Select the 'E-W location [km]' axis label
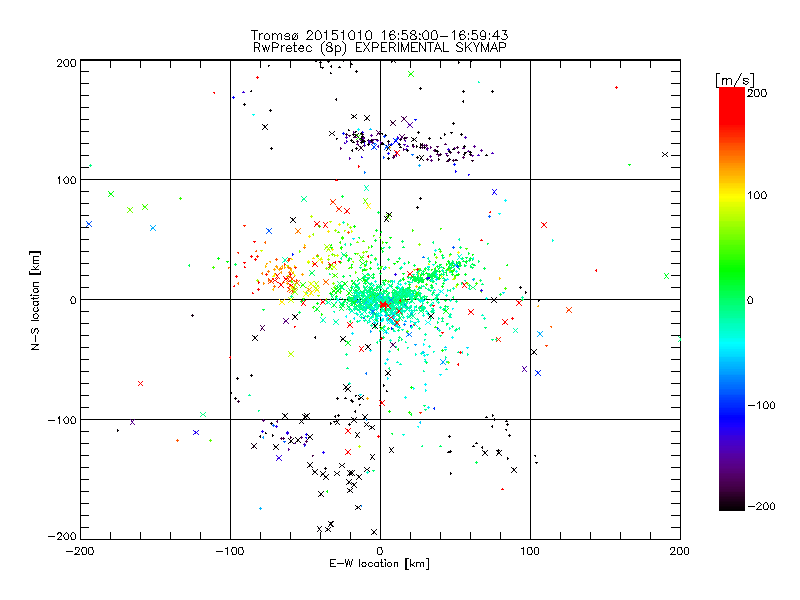The height and width of the screenshot is (600, 800). [x=379, y=564]
